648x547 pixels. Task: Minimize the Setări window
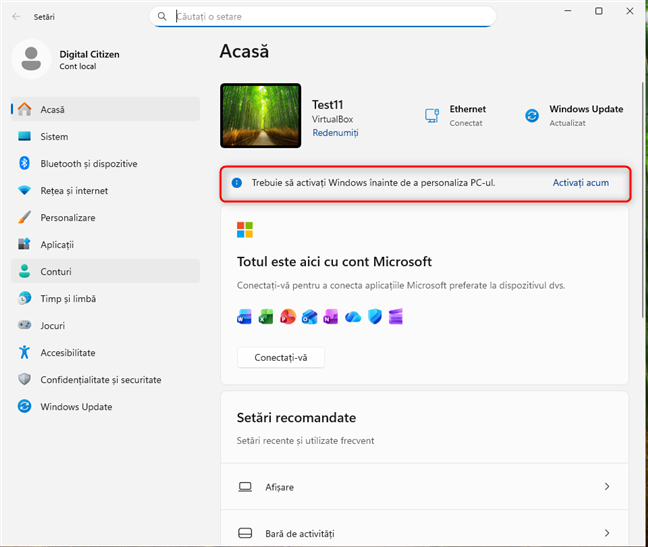point(568,11)
